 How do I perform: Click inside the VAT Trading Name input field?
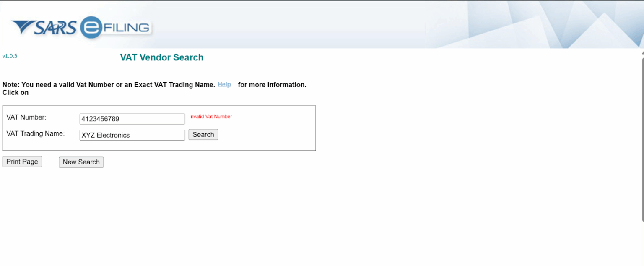(x=132, y=135)
